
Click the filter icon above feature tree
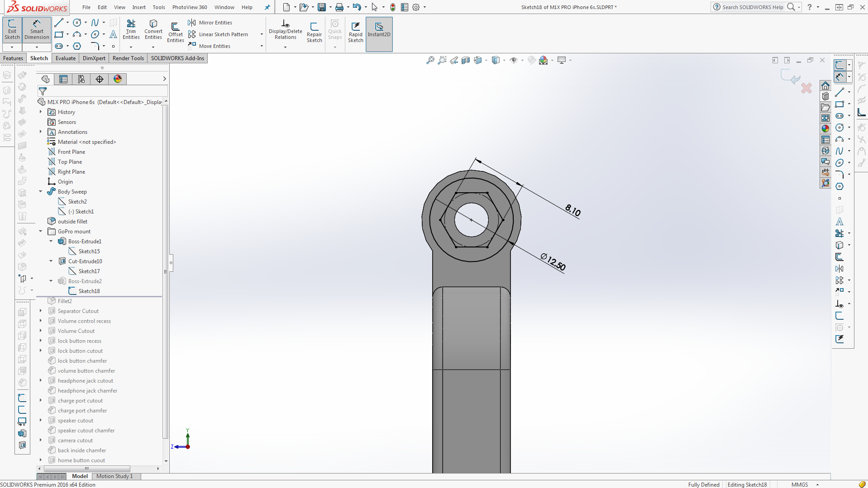point(43,91)
